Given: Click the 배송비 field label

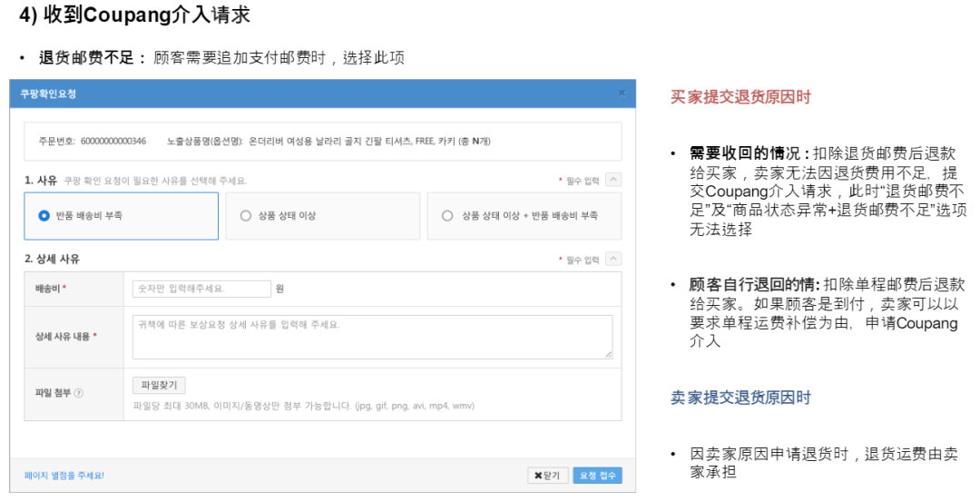Looking at the screenshot, I should (x=47, y=289).
